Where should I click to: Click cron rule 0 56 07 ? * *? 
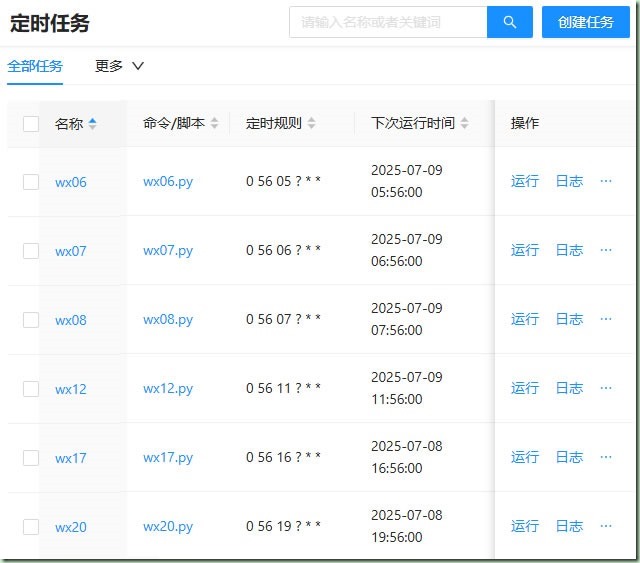tap(283, 319)
